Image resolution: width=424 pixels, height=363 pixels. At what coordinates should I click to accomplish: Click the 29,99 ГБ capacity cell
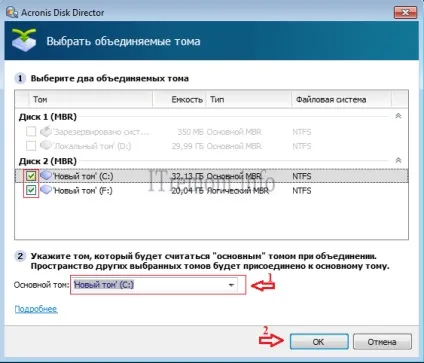click(187, 146)
